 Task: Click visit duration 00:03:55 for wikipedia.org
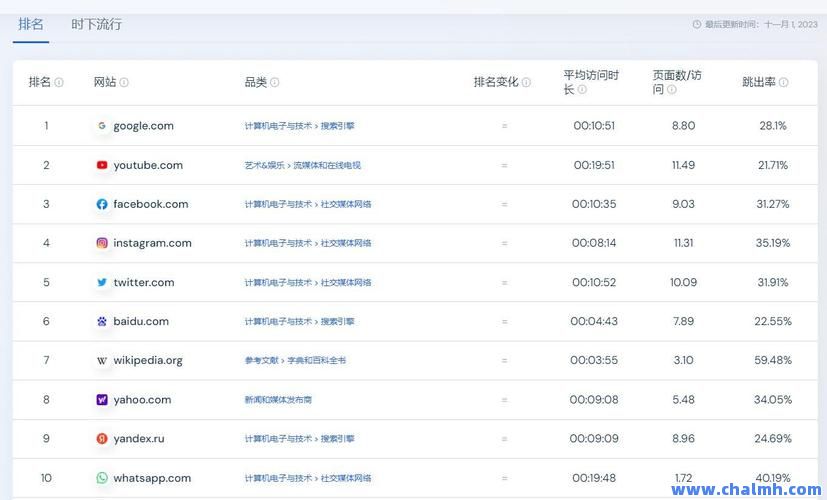594,360
